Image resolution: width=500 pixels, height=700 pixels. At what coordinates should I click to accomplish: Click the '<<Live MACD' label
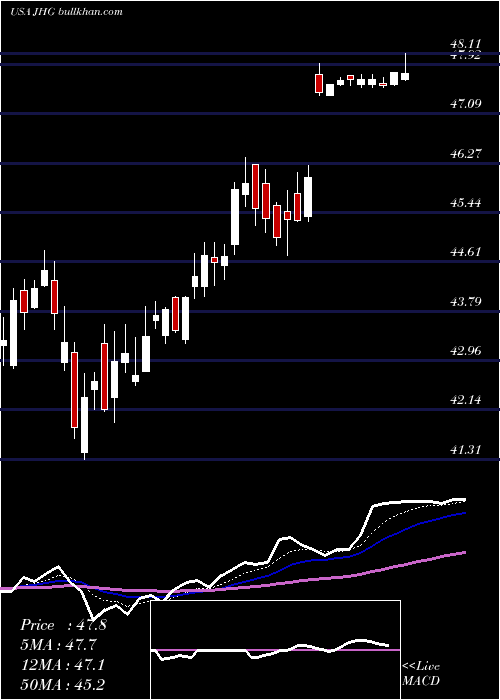[x=421, y=673]
